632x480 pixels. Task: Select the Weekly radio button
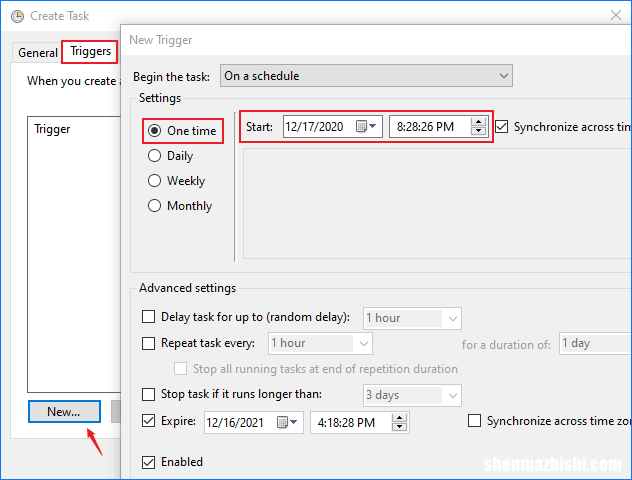tap(154, 181)
